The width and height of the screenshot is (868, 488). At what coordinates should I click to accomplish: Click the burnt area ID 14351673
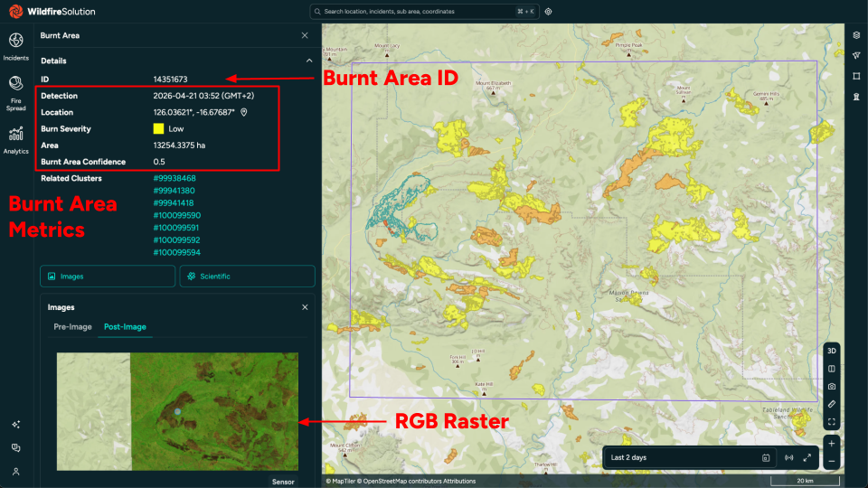[170, 80]
